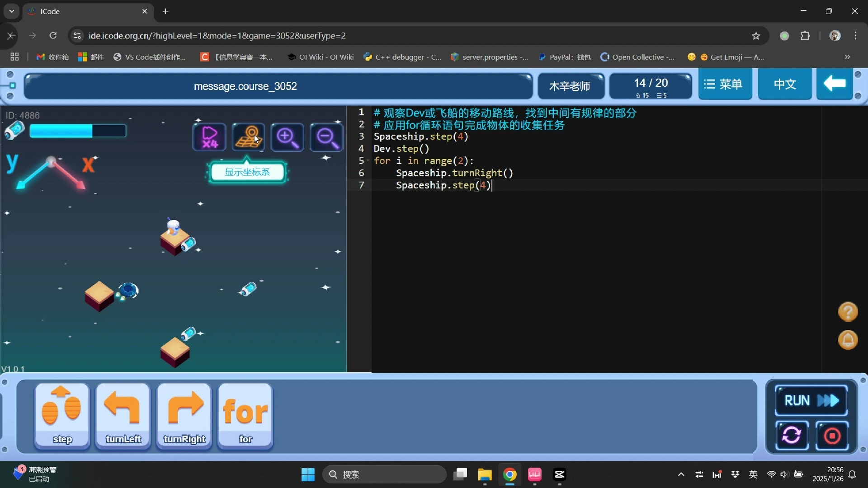The height and width of the screenshot is (488, 868).
Task: Click the blue spaceship in the scene
Action: 128,291
